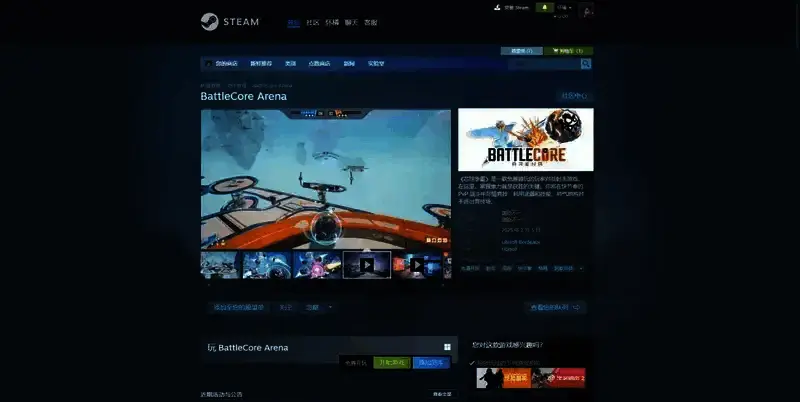Click the Follow button
The height and width of the screenshot is (402, 800).
[286, 307]
